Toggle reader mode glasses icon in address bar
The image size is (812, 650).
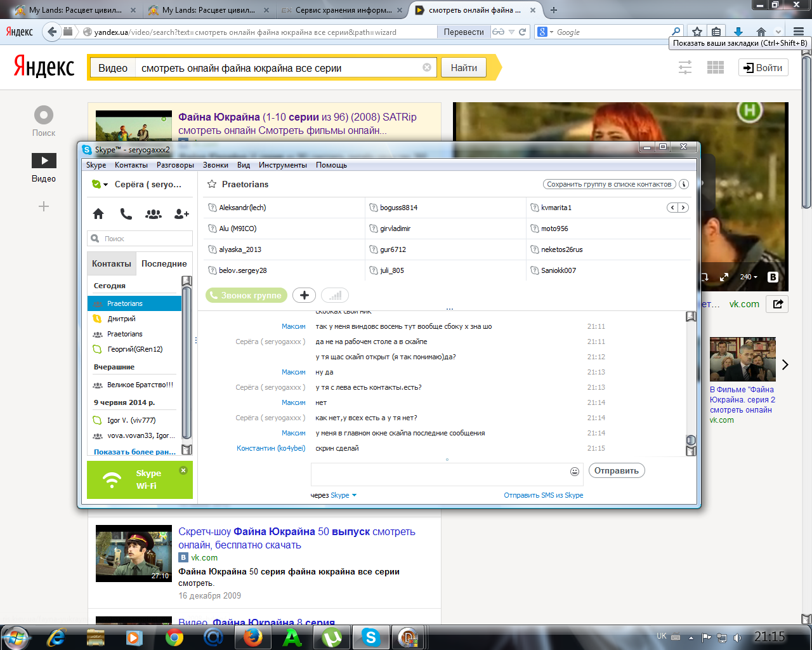pyautogui.click(x=499, y=32)
